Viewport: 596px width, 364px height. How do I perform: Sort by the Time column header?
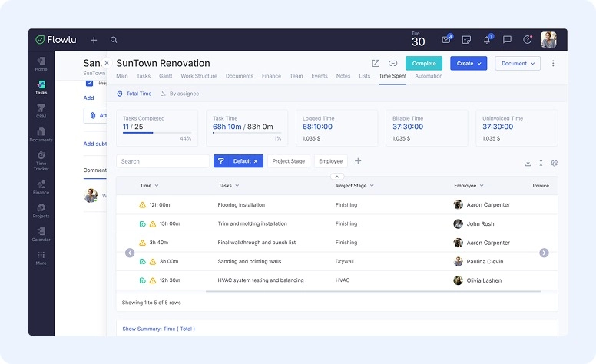(149, 185)
